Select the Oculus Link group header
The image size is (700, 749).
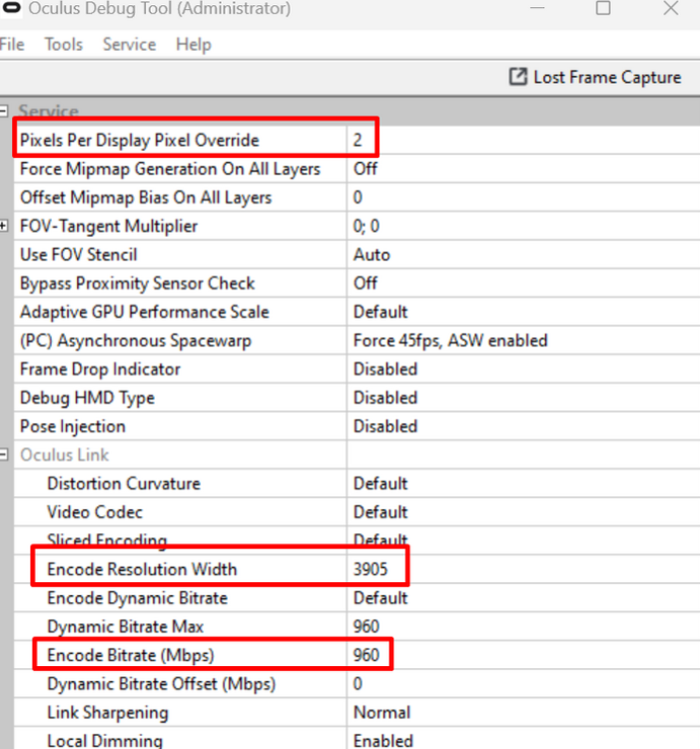pyautogui.click(x=65, y=454)
